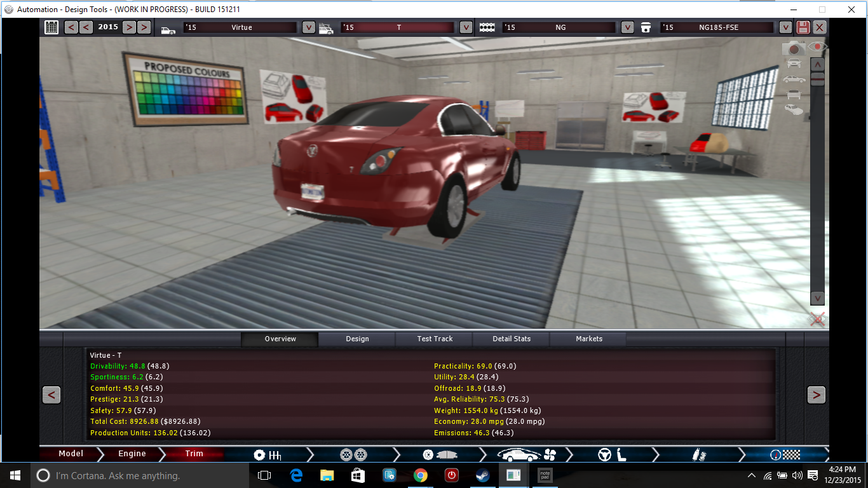Viewport: 868px width, 488px height.
Task: Switch to front car view icon
Action: [x=794, y=64]
